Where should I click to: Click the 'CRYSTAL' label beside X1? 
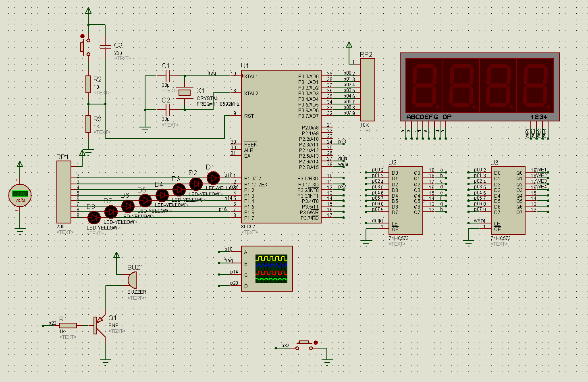coord(208,98)
